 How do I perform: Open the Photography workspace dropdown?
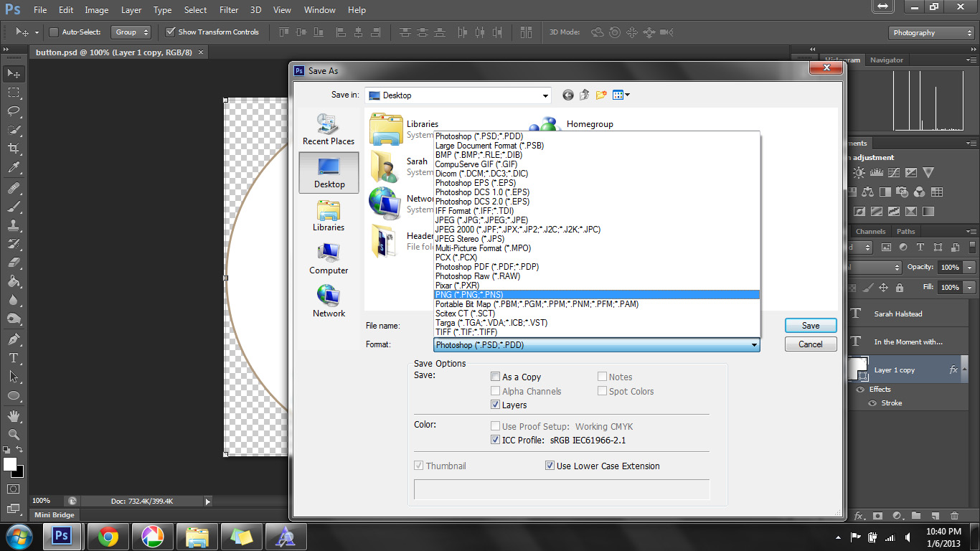(932, 33)
